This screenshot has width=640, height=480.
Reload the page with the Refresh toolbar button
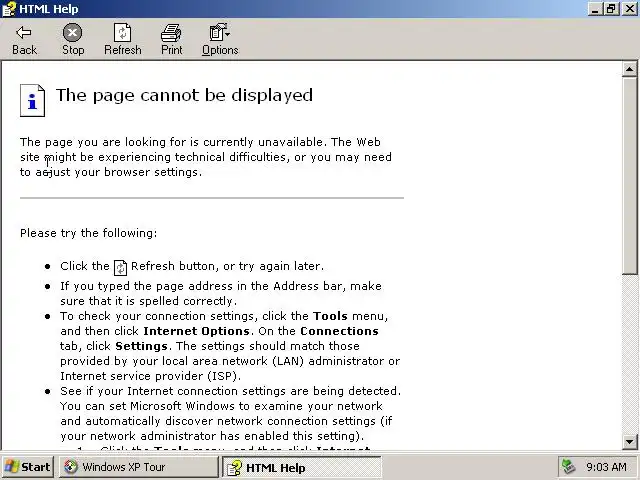[x=122, y=40]
